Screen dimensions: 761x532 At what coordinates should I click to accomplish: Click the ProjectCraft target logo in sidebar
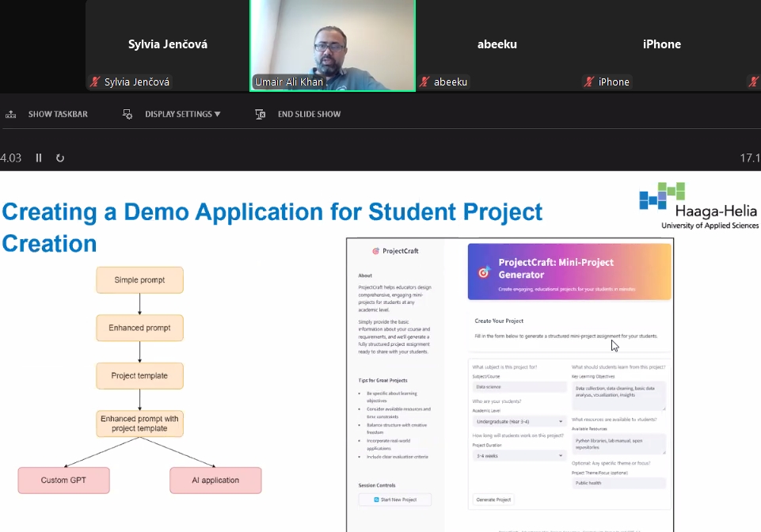click(375, 251)
